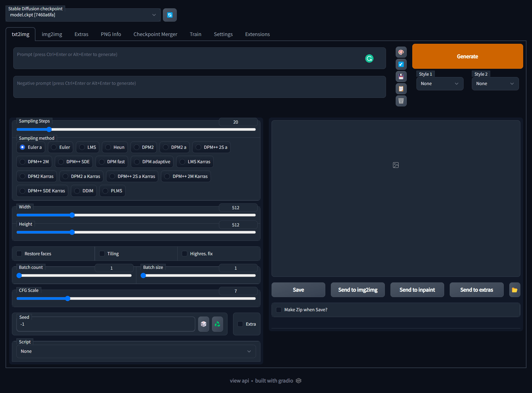Click the trash bin clear prompt icon
The image size is (532, 393).
click(x=401, y=101)
